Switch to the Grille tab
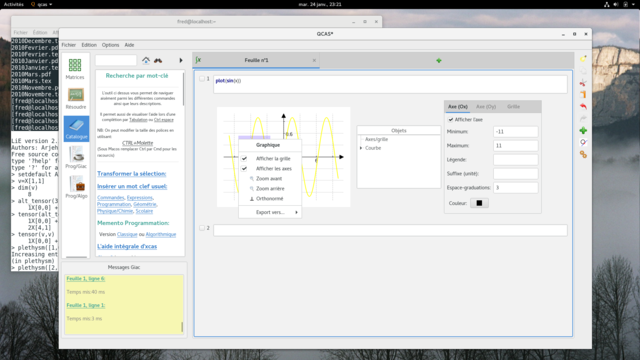 coord(513,107)
